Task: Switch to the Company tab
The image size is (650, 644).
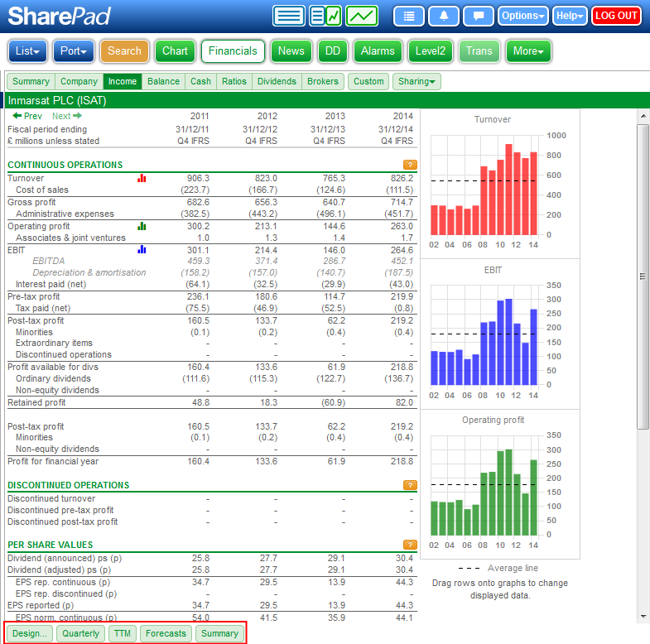Action: coord(79,81)
